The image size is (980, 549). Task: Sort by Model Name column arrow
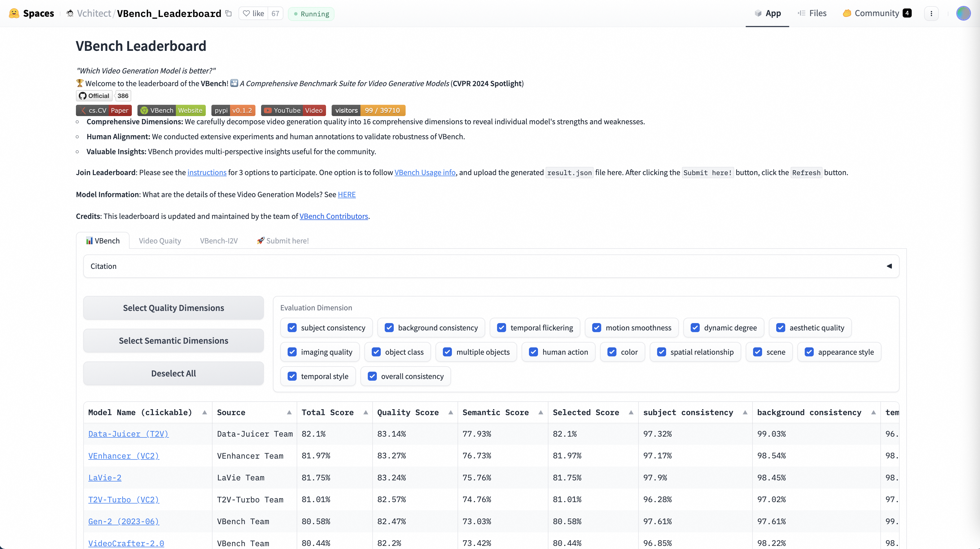pyautogui.click(x=205, y=413)
